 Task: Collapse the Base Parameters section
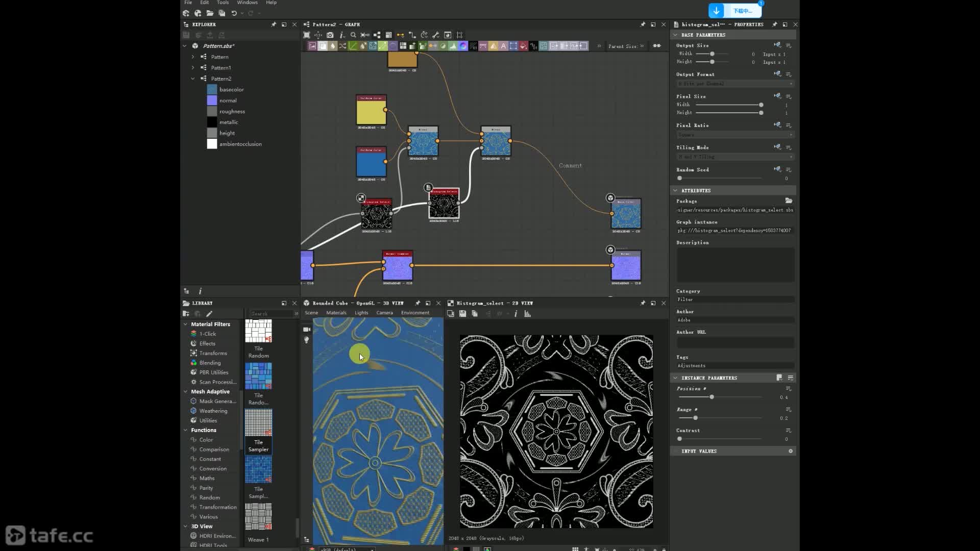(x=676, y=35)
